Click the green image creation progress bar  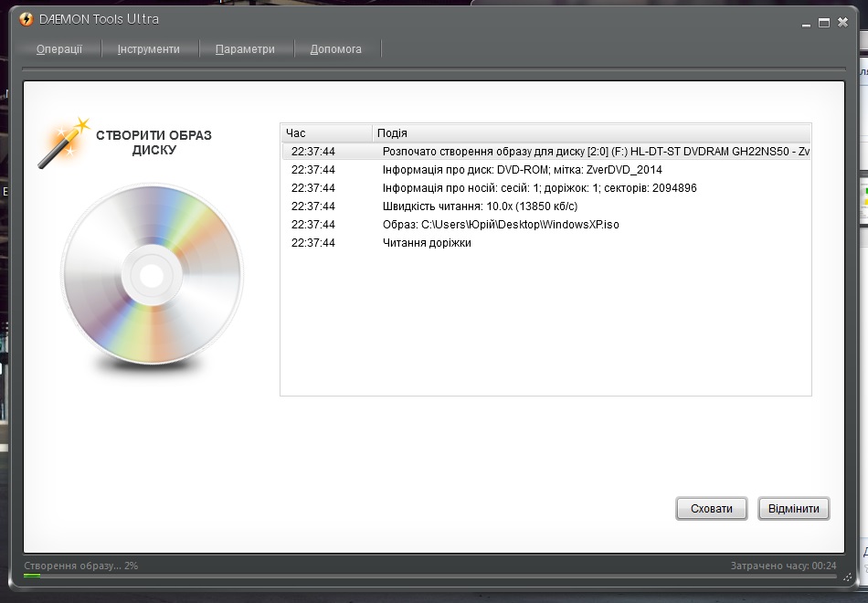click(429, 577)
